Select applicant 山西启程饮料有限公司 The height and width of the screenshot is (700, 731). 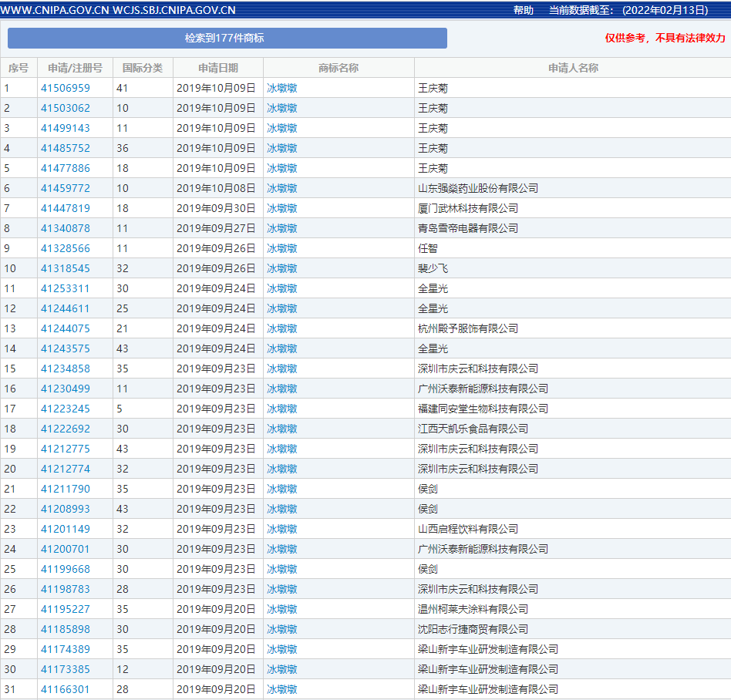pyautogui.click(x=468, y=529)
